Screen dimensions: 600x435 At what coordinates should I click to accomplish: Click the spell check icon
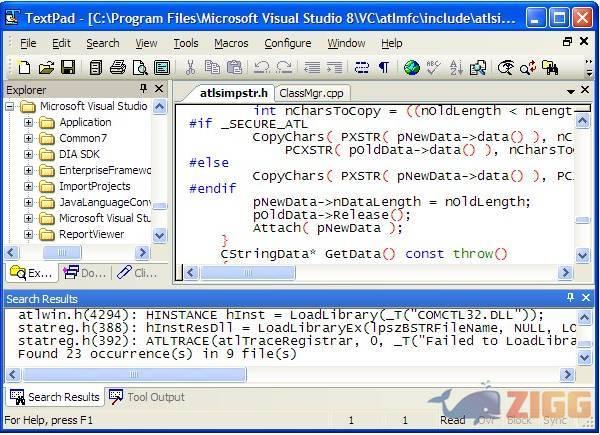coord(435,67)
